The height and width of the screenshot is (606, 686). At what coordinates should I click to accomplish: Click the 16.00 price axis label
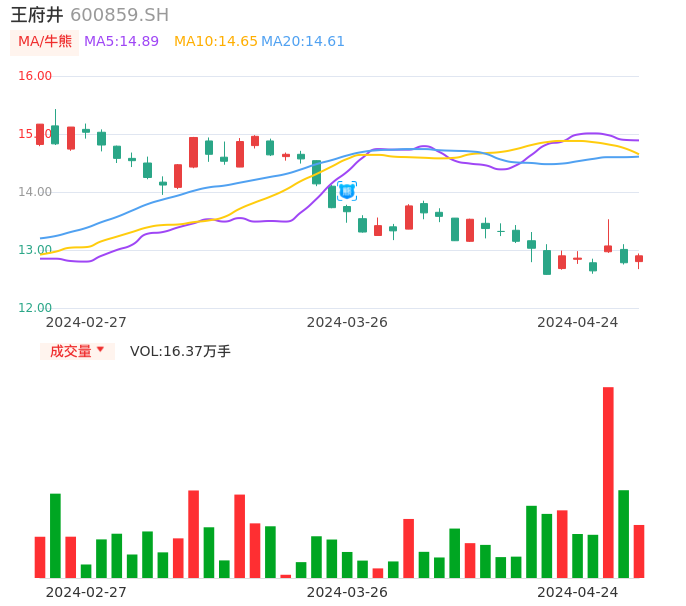tap(35, 76)
